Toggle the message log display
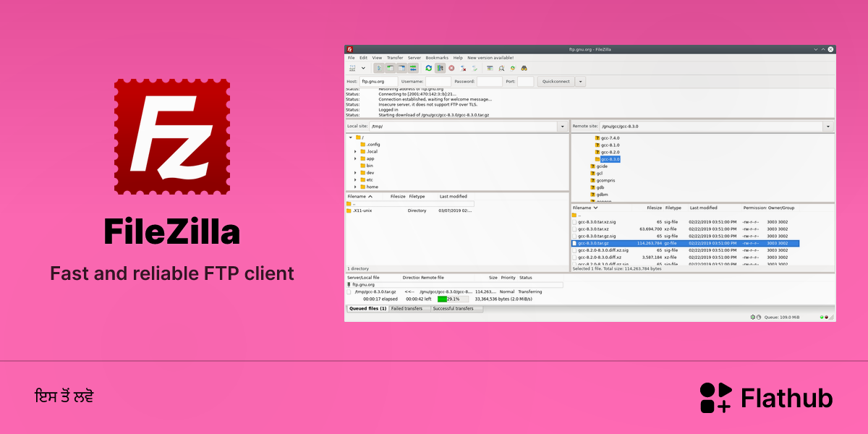Viewport: 868px width, 434px height. click(x=378, y=68)
